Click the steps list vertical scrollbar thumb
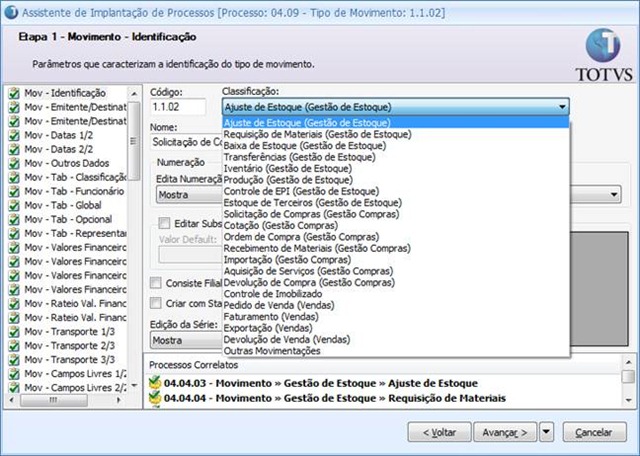Viewport: 640px width, 456px height. click(x=133, y=140)
